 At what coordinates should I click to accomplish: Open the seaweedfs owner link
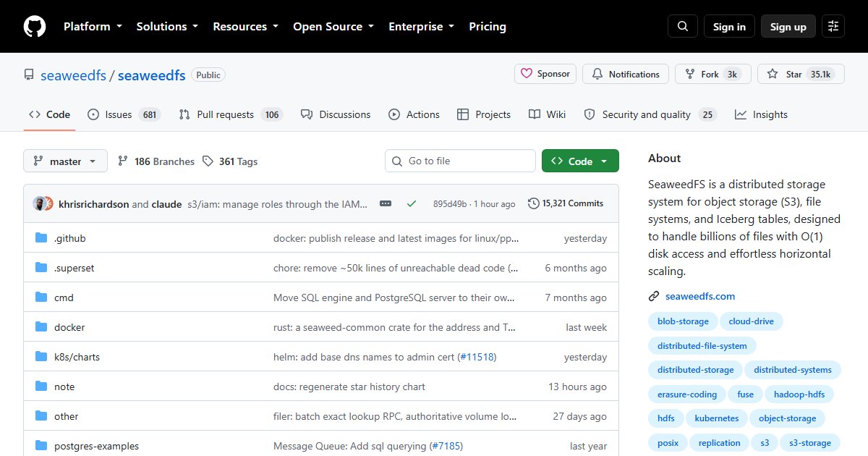coord(73,75)
